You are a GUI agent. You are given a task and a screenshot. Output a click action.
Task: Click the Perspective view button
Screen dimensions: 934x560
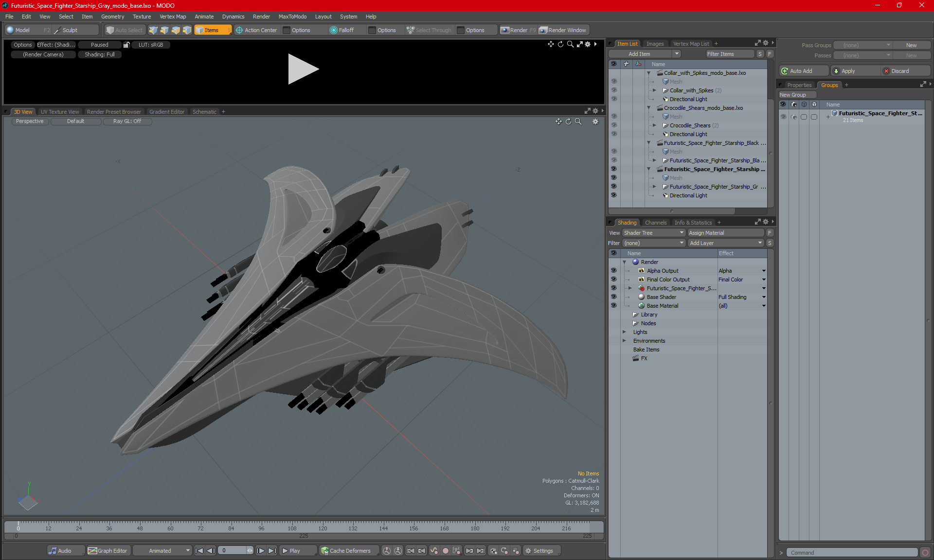click(30, 122)
